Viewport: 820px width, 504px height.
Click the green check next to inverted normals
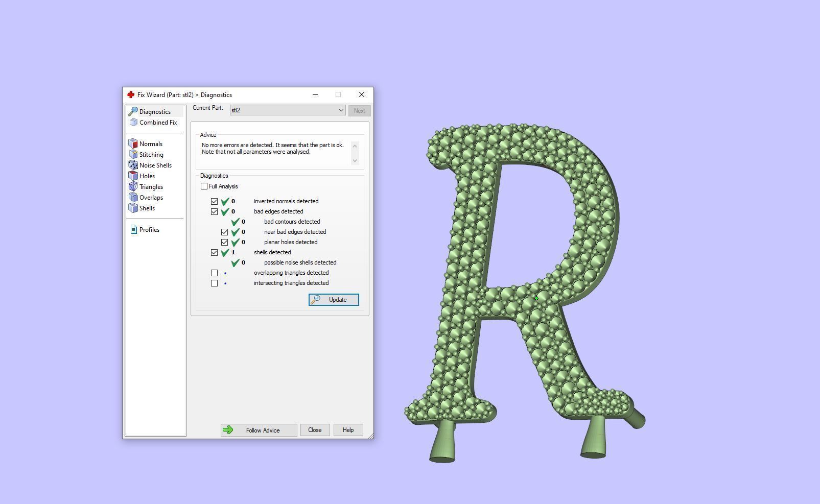click(x=225, y=201)
